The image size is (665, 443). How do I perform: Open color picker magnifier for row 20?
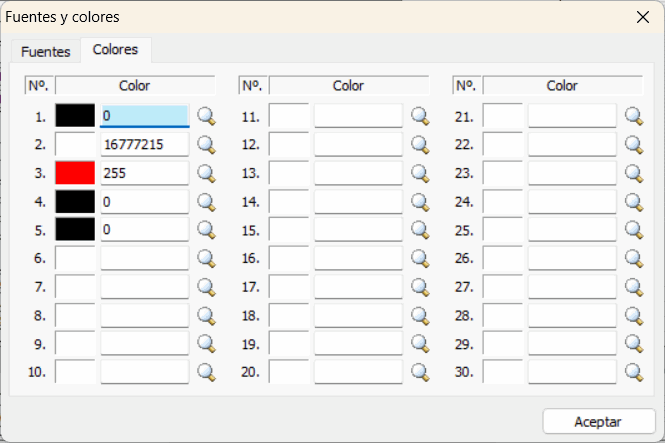click(420, 372)
